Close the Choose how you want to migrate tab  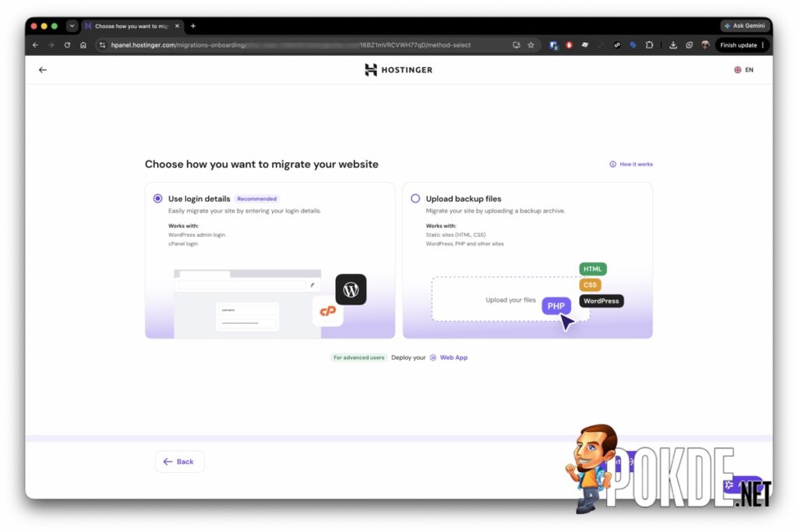point(177,26)
